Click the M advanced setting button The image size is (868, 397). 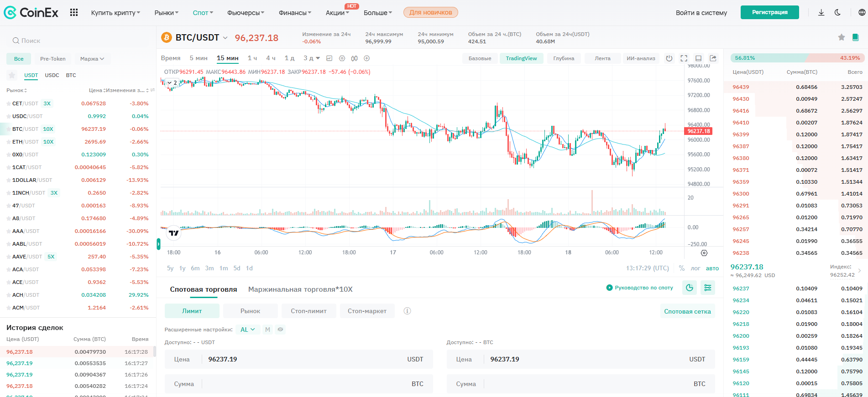(268, 330)
